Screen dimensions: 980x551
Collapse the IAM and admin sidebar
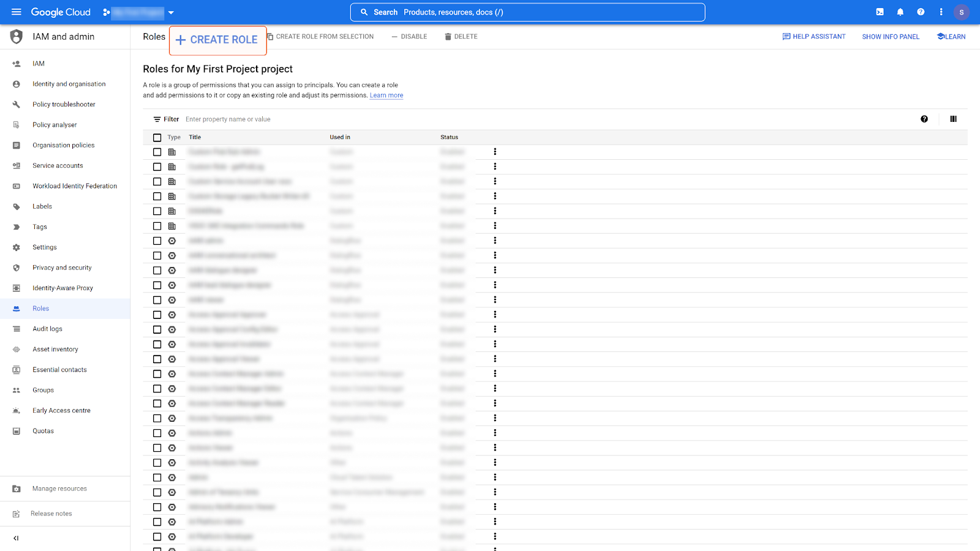tap(16, 538)
